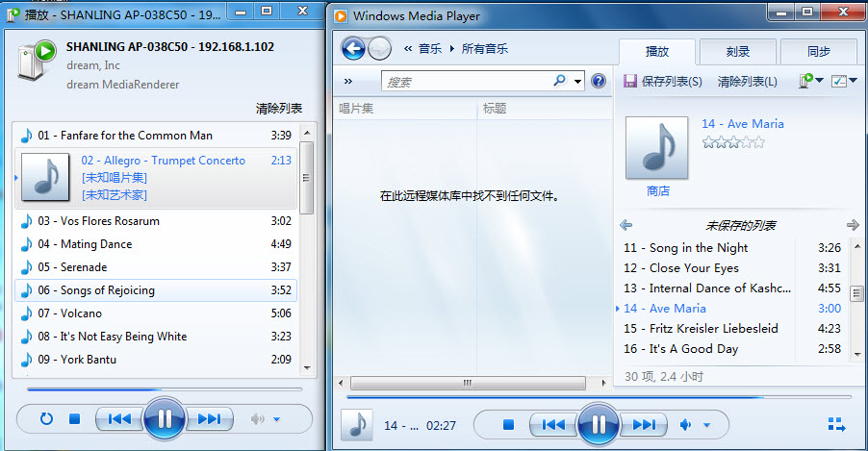Click the Ave Maria album art thumbnail

(657, 148)
